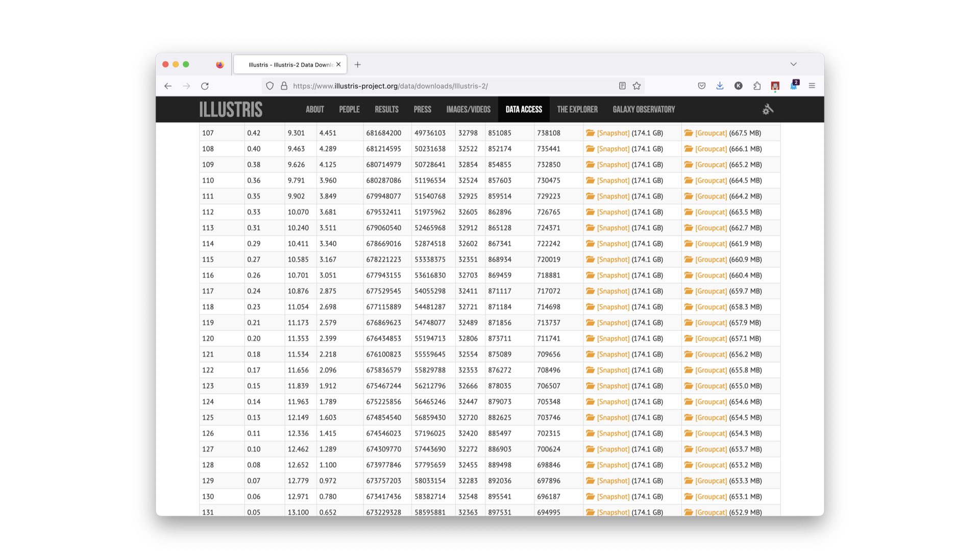Open the Firefox hamburger menu

812,86
